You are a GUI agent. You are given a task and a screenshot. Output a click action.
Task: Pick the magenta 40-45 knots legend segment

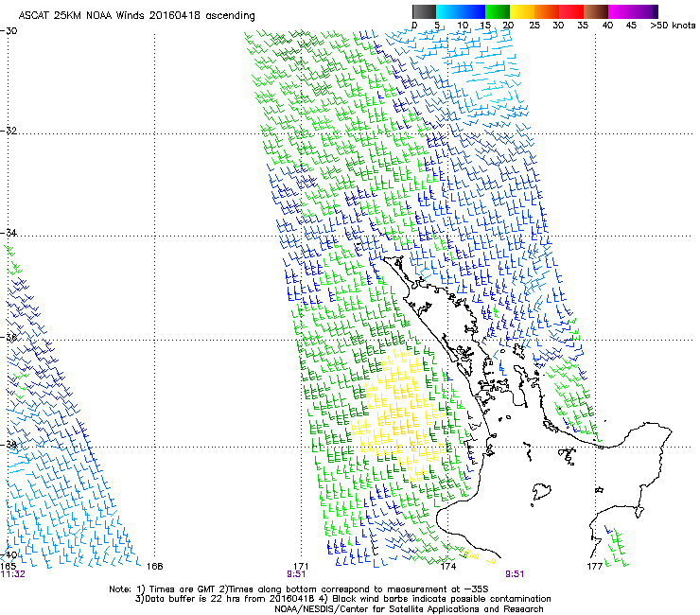[621, 11]
